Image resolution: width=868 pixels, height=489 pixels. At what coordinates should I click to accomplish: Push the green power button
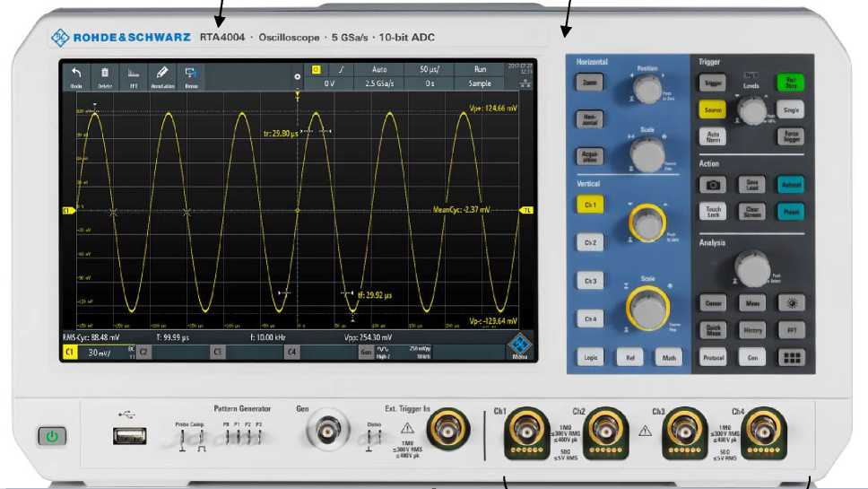coord(52,436)
